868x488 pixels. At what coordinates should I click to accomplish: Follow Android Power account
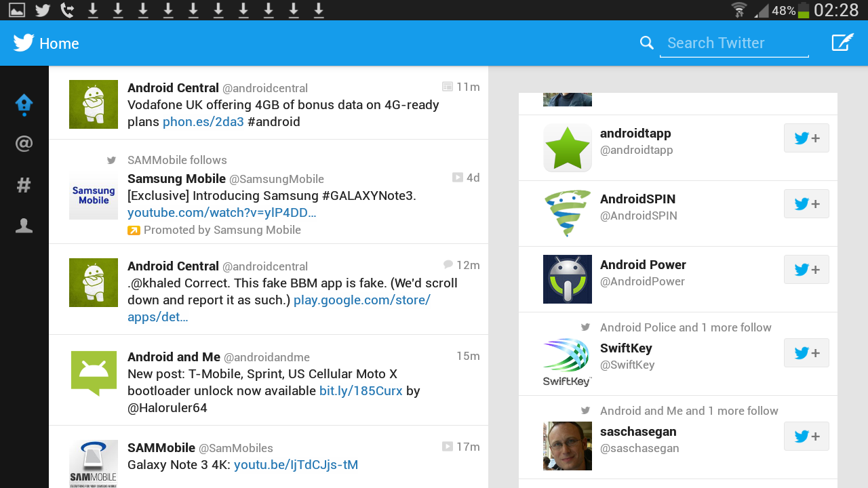(x=806, y=270)
